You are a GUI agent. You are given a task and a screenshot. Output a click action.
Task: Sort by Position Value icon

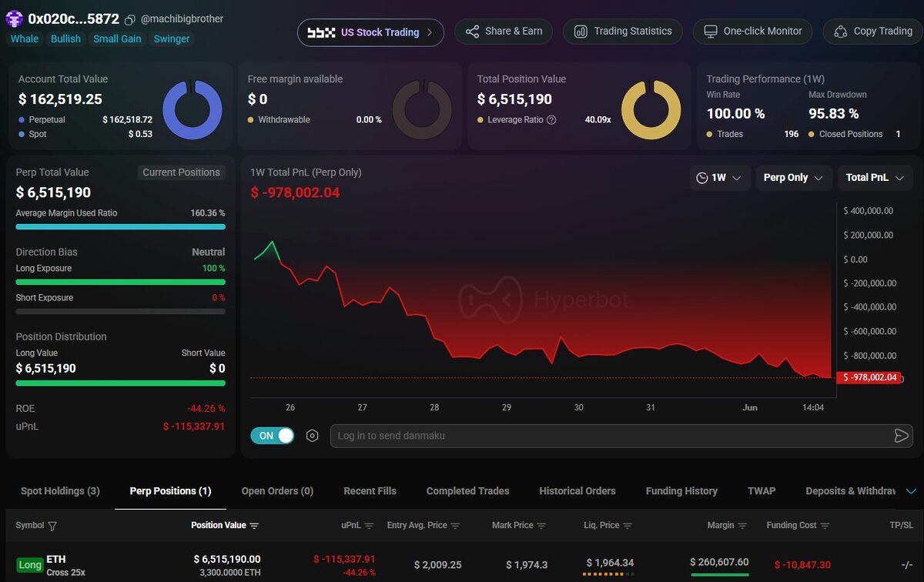click(x=254, y=526)
